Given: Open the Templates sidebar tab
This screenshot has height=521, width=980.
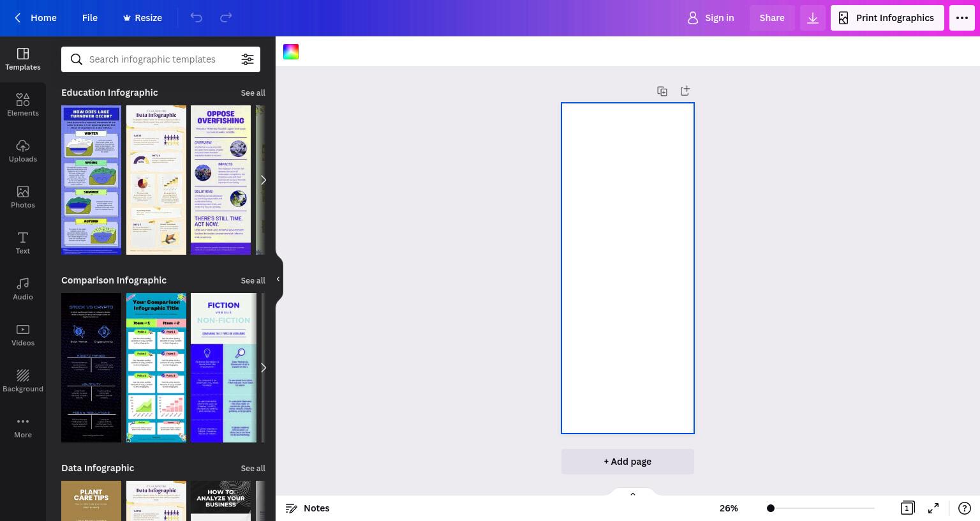Looking at the screenshot, I should 23,59.
